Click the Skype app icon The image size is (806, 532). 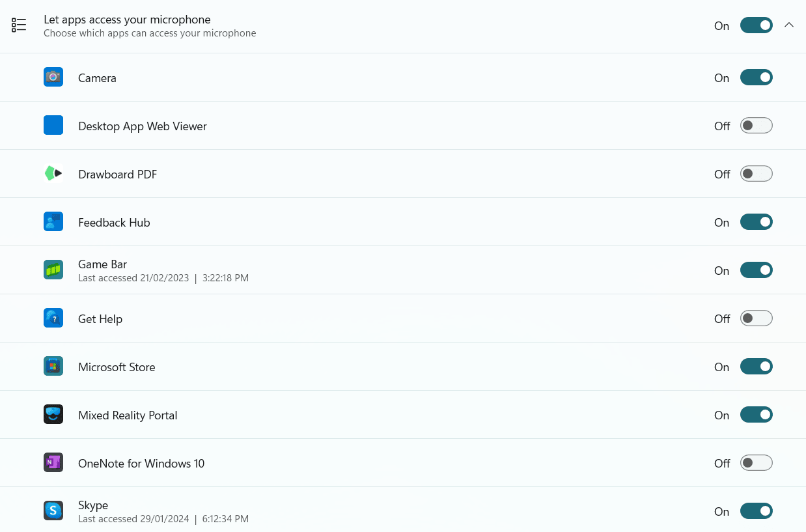pyautogui.click(x=53, y=511)
